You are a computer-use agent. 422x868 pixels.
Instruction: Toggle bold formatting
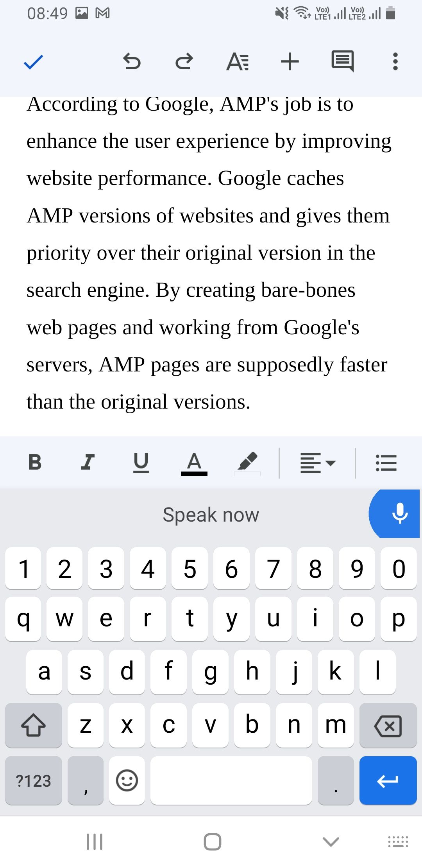(x=35, y=462)
